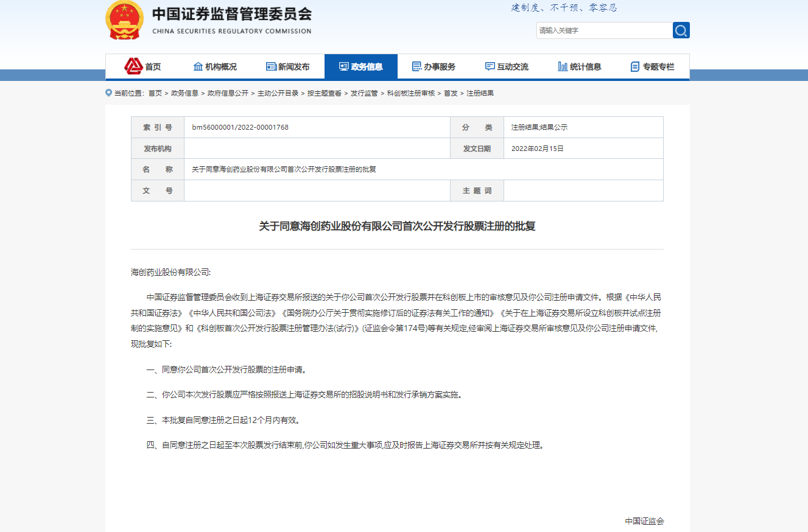The height and width of the screenshot is (532, 808).
Task: Open 主动公开目录 breadcrumb link
Action: (278, 93)
